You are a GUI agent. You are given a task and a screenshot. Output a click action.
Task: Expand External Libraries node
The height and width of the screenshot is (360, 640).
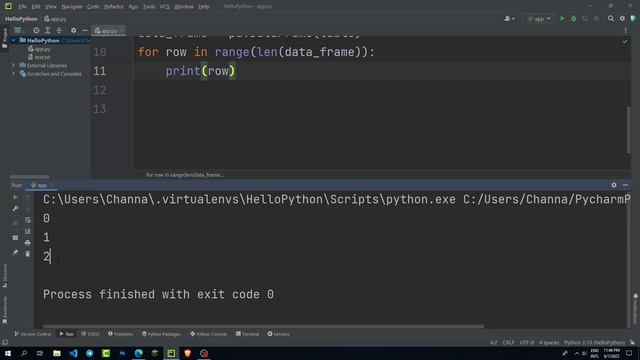pos(13,65)
